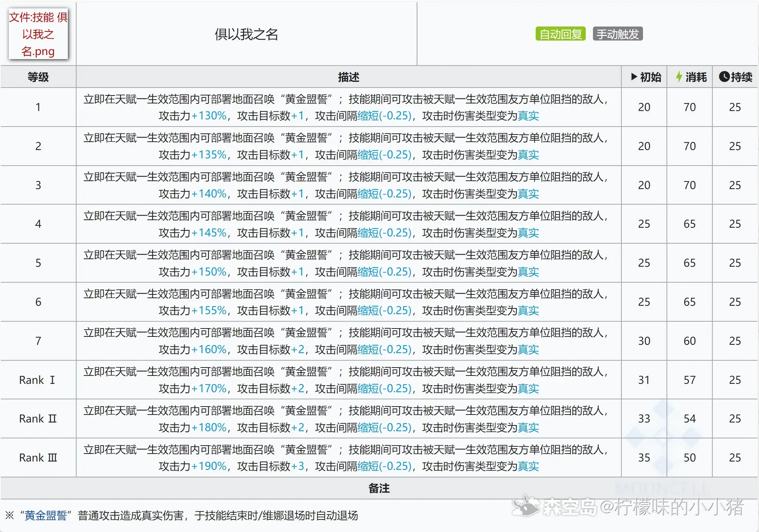759x532 pixels.
Task: Click the 消耗 lightning bolt icon
Action: [x=679, y=77]
